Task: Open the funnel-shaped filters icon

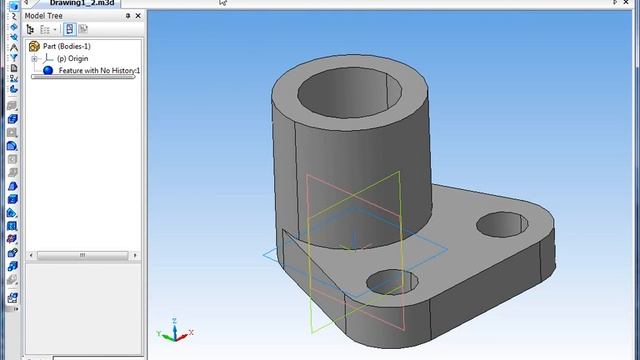Action: (x=13, y=58)
